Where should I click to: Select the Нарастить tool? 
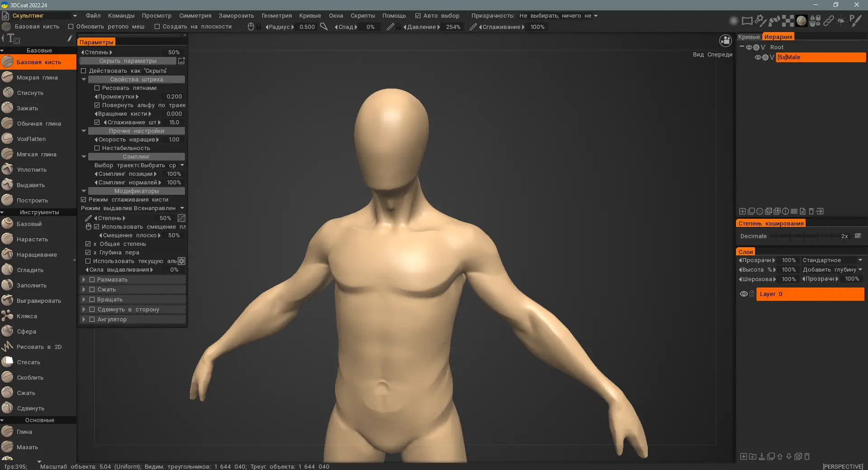(x=38, y=239)
